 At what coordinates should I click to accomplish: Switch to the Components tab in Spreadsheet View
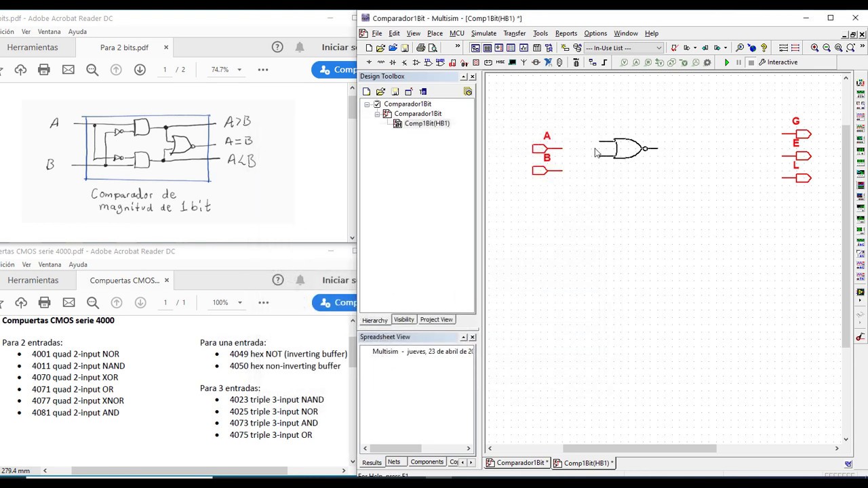[427, 462]
